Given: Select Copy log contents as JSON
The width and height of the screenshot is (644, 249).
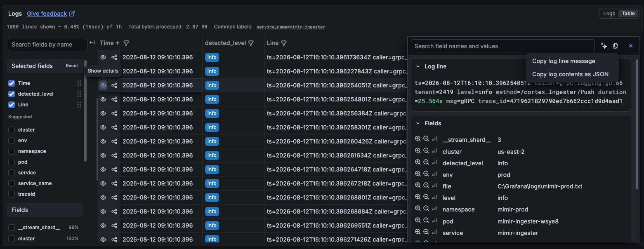Looking at the screenshot, I should point(570,75).
